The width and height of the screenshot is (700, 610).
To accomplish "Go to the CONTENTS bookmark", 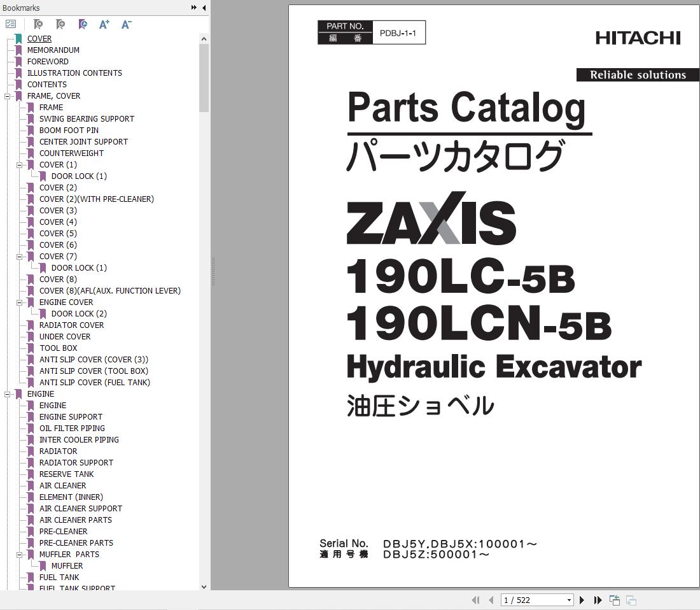I will point(47,85).
